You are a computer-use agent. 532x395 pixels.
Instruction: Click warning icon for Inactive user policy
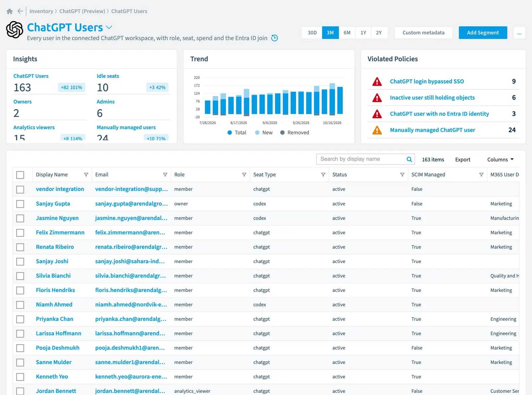[x=377, y=98]
